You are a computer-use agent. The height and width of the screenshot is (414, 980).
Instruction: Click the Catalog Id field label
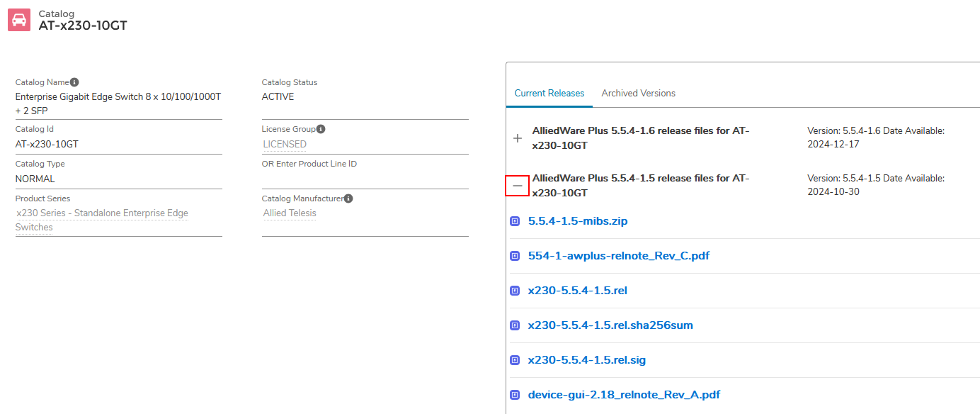point(35,129)
